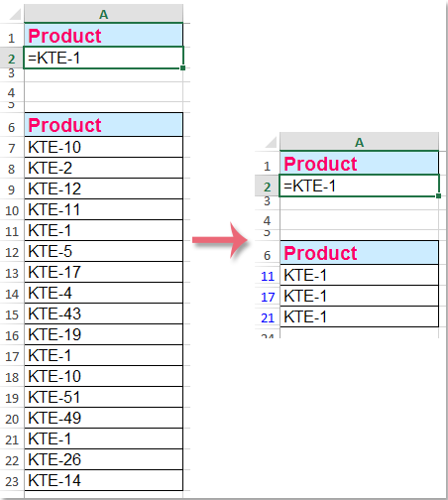
Task: Click the select-all corner of right sheet
Action: coord(269,142)
